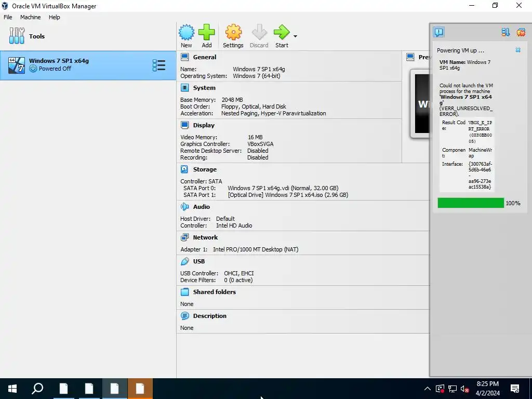
Task: Click the General section monitor icon
Action: [184, 57]
